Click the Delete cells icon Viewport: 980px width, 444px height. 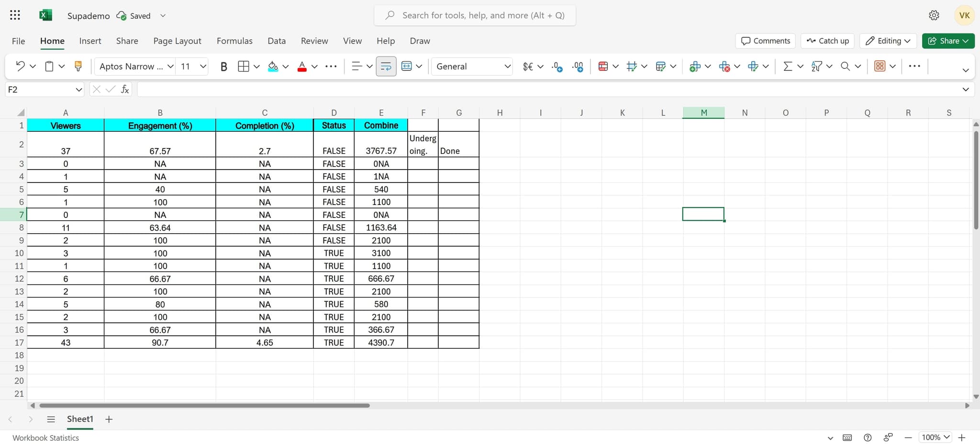click(x=724, y=67)
